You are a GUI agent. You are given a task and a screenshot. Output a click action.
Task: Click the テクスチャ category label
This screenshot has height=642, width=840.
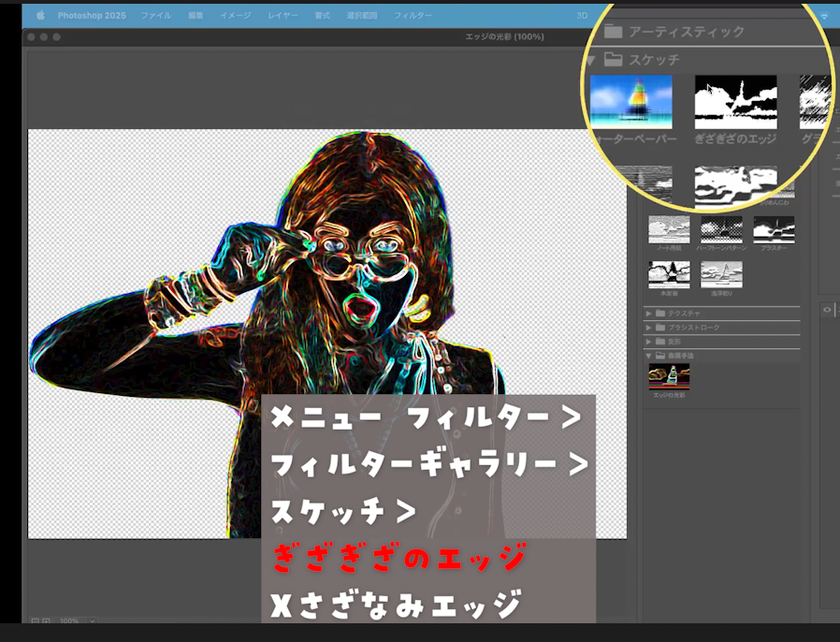point(684,313)
